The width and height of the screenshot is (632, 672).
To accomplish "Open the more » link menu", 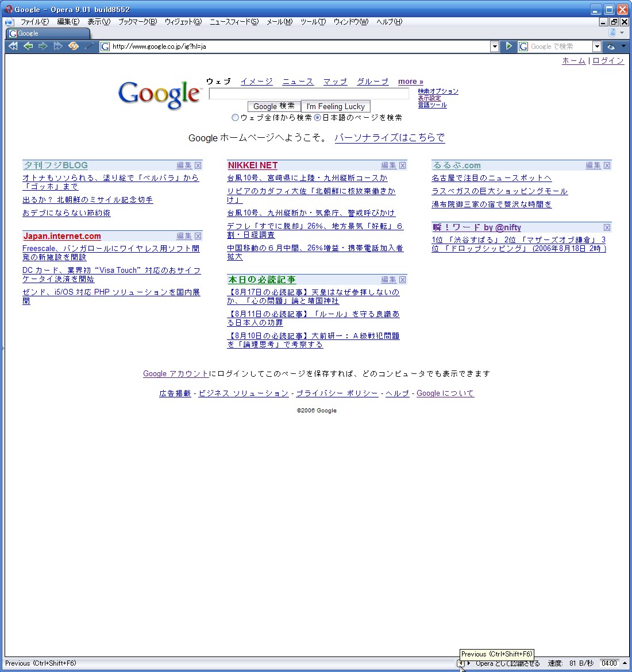I will [x=411, y=82].
